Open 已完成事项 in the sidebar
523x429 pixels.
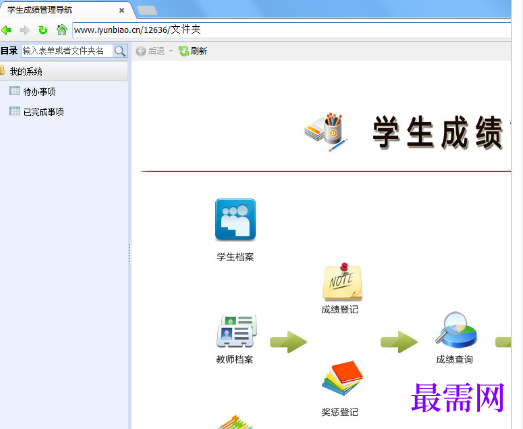(44, 112)
